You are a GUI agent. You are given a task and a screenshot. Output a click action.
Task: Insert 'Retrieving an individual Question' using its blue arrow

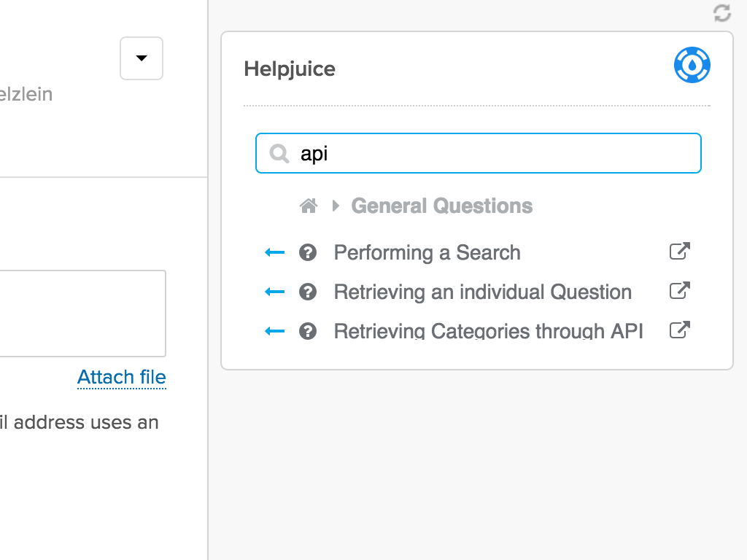click(274, 292)
